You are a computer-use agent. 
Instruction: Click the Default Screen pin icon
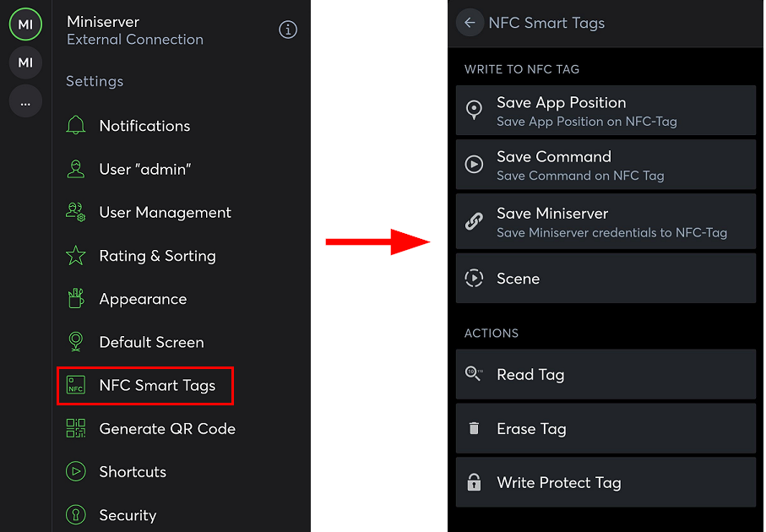76,342
